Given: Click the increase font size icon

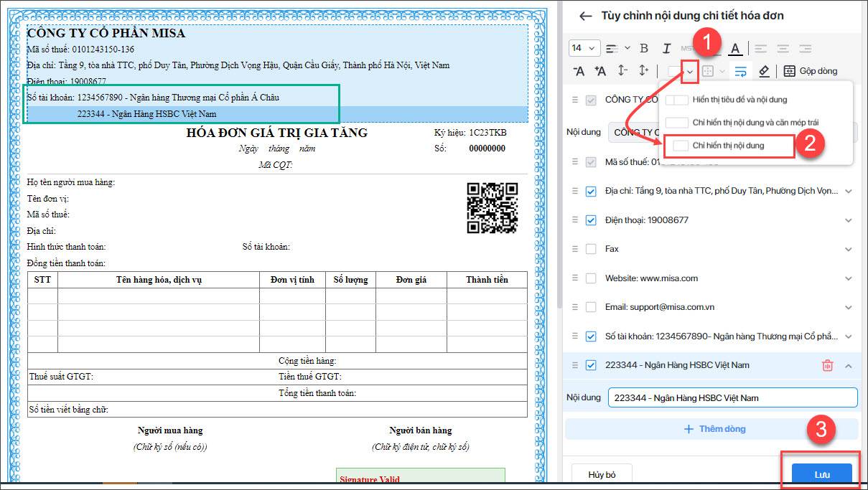Looking at the screenshot, I should pyautogui.click(x=600, y=71).
